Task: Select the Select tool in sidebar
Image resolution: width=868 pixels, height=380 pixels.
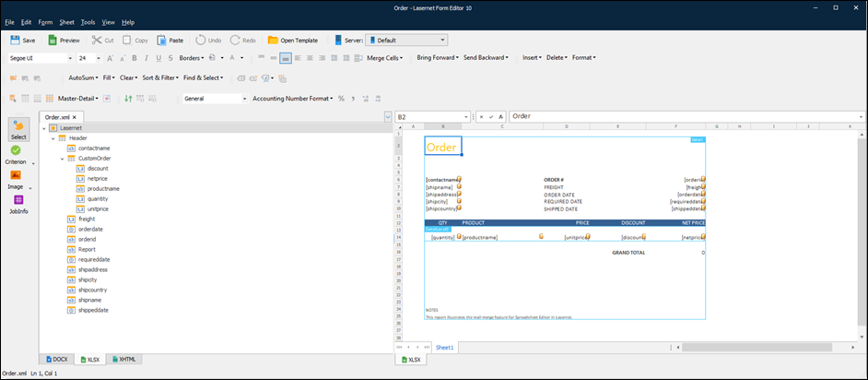Action: (x=18, y=128)
